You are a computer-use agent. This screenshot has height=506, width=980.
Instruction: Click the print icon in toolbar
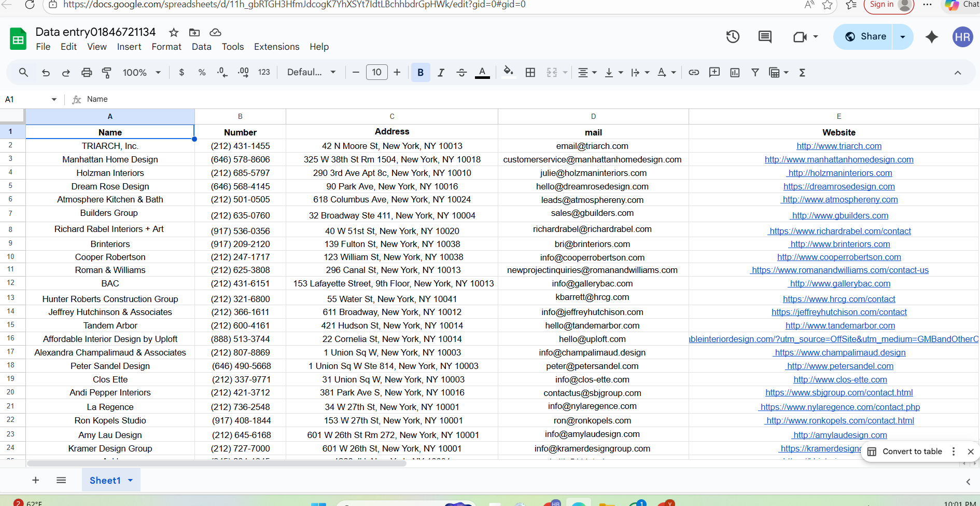tap(87, 73)
